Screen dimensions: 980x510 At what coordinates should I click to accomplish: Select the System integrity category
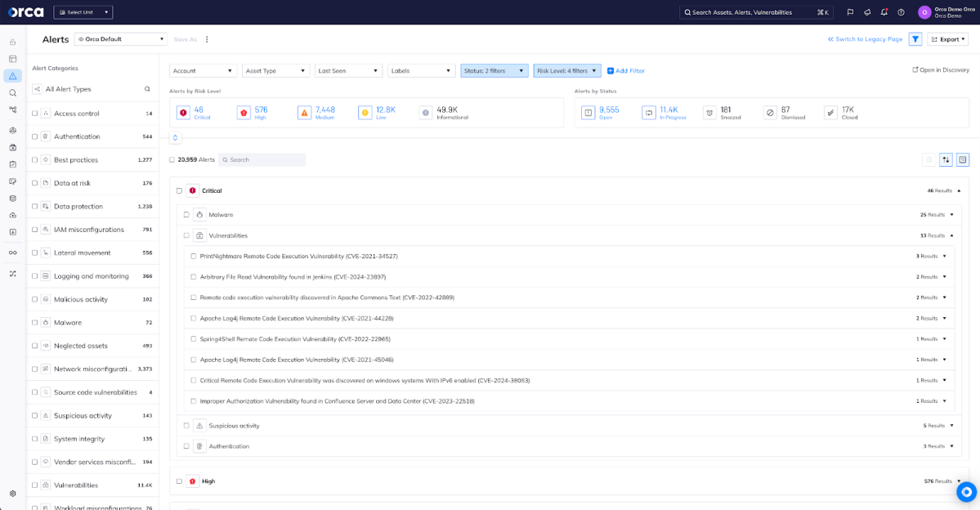pyautogui.click(x=78, y=439)
